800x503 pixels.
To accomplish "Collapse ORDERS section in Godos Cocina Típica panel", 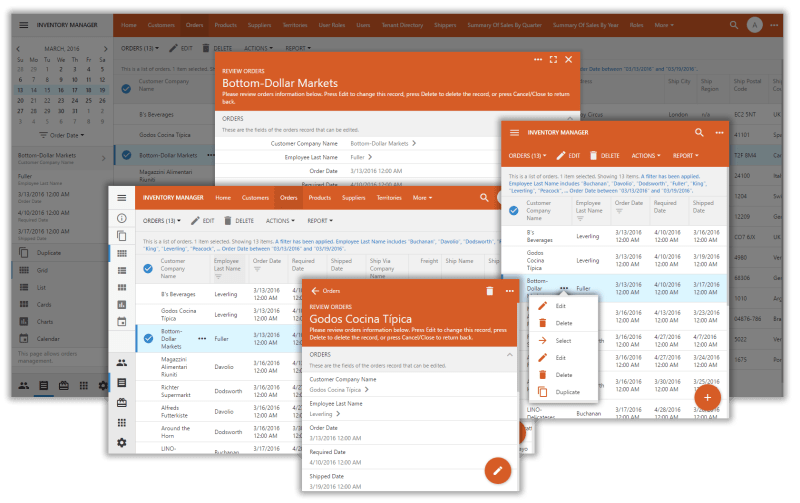I will point(510,355).
